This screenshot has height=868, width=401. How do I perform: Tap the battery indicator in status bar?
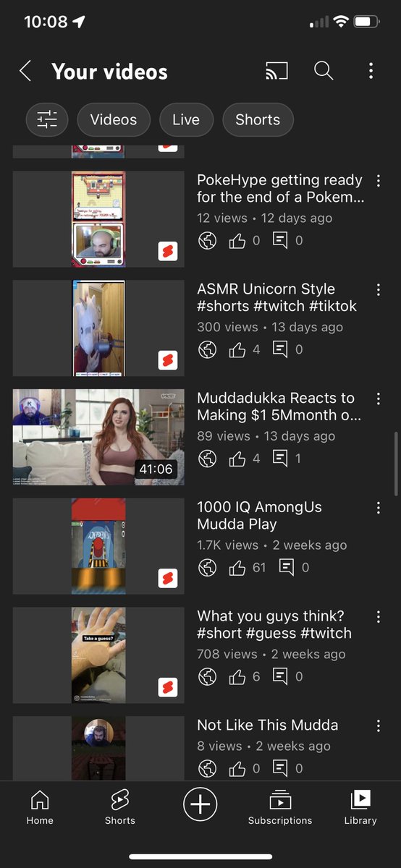click(366, 22)
